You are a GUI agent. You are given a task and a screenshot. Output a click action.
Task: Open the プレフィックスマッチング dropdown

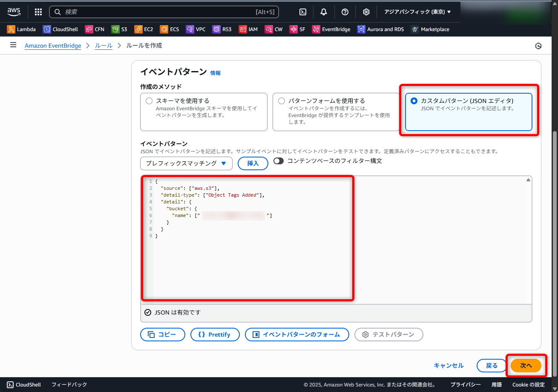186,163
